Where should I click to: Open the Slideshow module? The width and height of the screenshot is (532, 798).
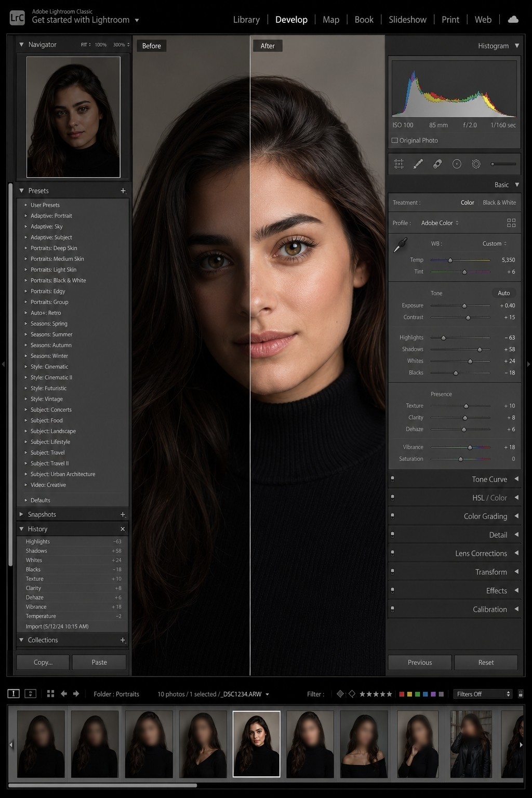407,19
